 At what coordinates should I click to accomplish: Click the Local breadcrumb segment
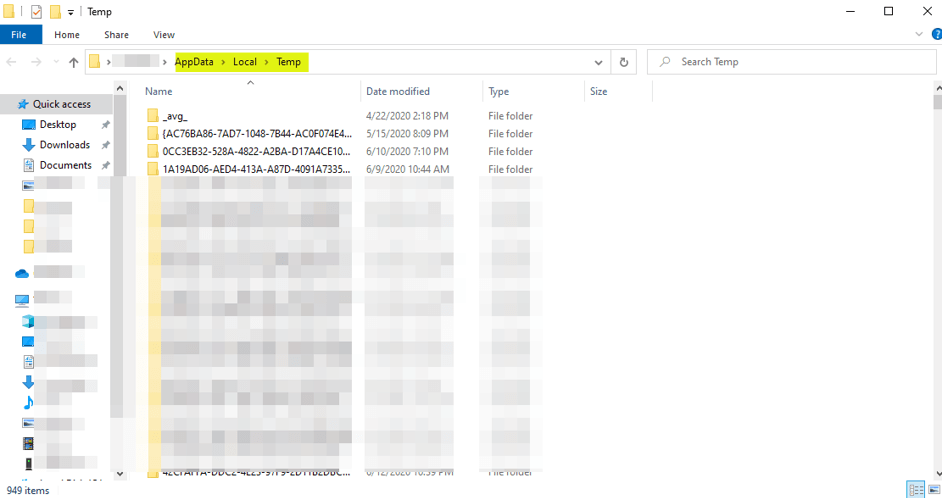pyautogui.click(x=245, y=62)
